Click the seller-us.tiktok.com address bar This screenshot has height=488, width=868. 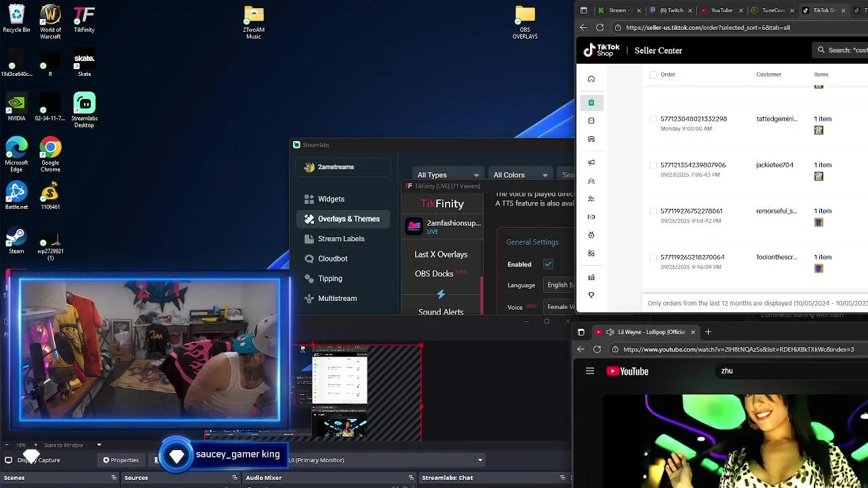coord(739,28)
